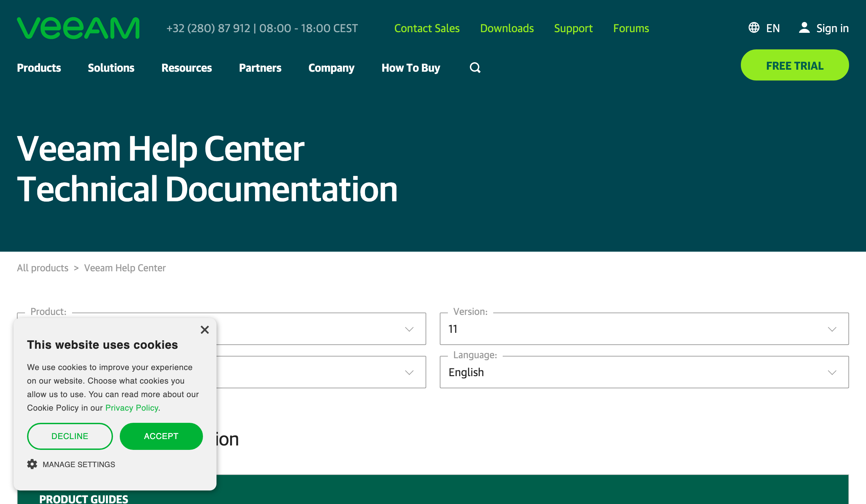
Task: Click the phone number text in header
Action: [208, 28]
